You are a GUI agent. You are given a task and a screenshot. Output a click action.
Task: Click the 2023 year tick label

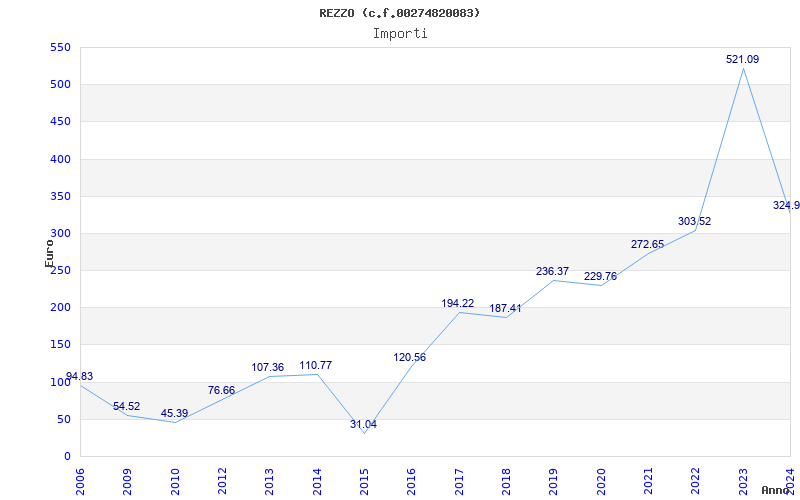tap(743, 482)
